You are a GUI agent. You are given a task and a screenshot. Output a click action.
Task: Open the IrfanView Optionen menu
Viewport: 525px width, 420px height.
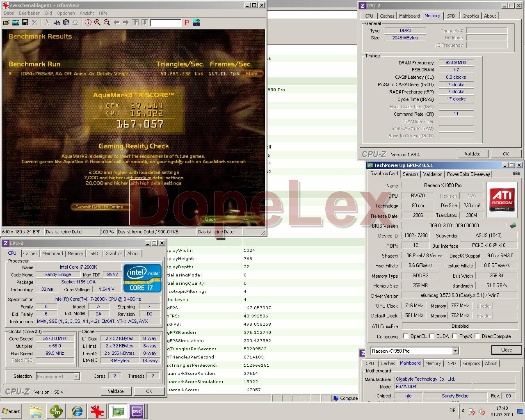click(66, 13)
